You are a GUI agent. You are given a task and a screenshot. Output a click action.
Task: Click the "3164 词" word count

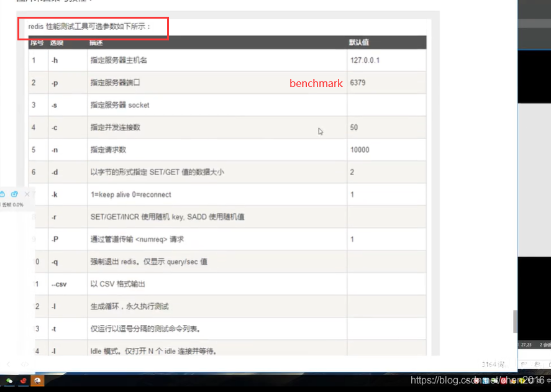click(493, 365)
